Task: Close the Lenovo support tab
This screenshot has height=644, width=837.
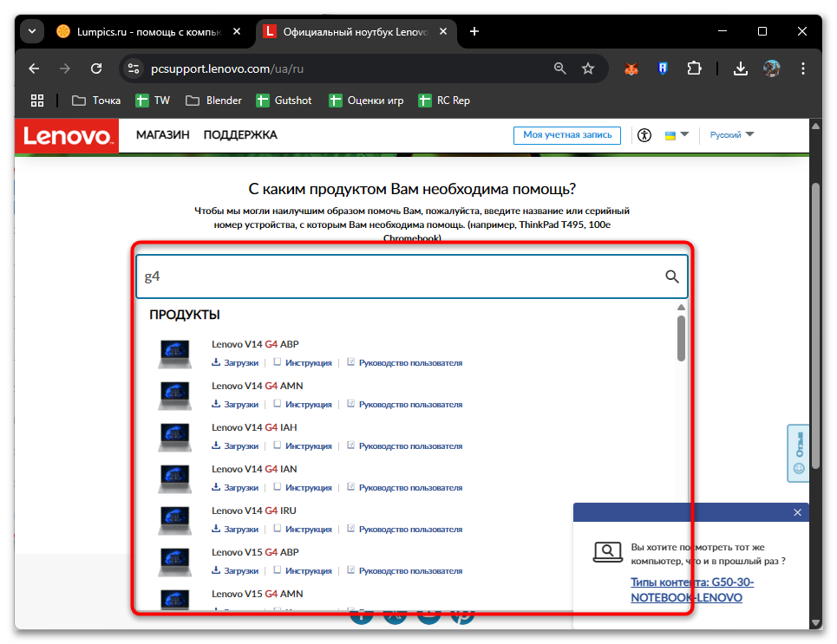Action: pyautogui.click(x=443, y=31)
